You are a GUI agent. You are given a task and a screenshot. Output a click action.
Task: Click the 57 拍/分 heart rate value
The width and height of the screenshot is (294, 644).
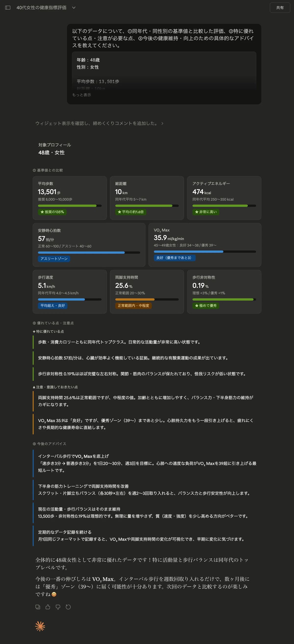pos(46,239)
